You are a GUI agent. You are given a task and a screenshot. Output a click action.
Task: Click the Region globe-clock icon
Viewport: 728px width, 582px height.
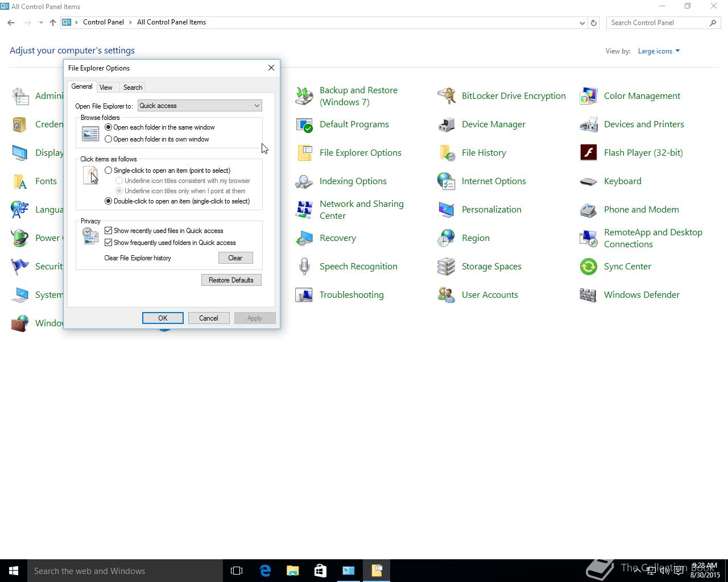click(446, 238)
